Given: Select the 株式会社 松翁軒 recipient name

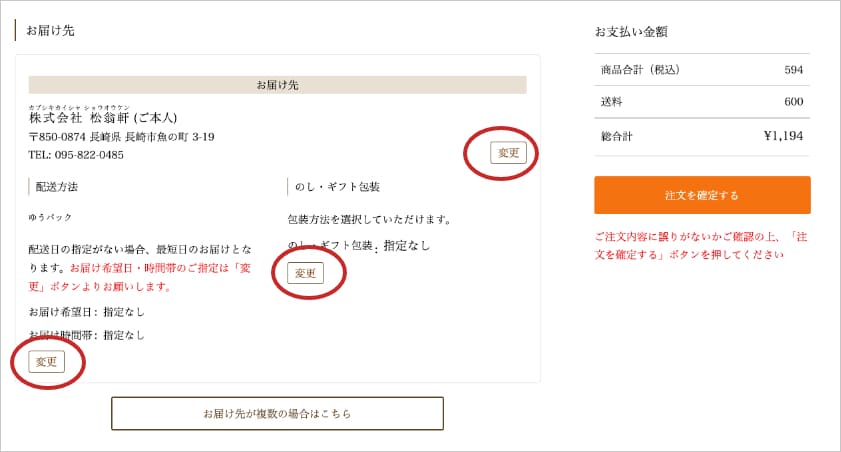Looking at the screenshot, I should click(x=103, y=117).
